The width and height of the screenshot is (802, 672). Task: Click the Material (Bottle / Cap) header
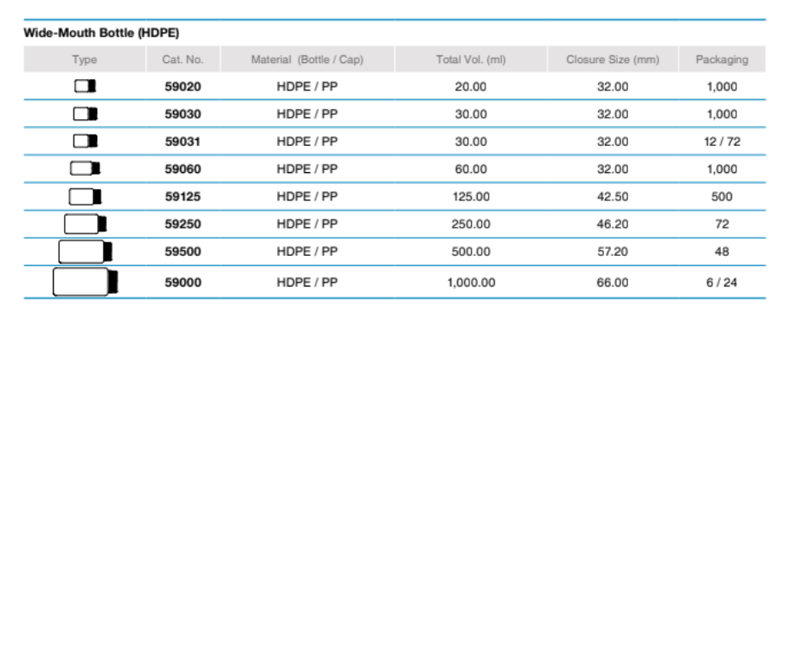tap(306, 60)
